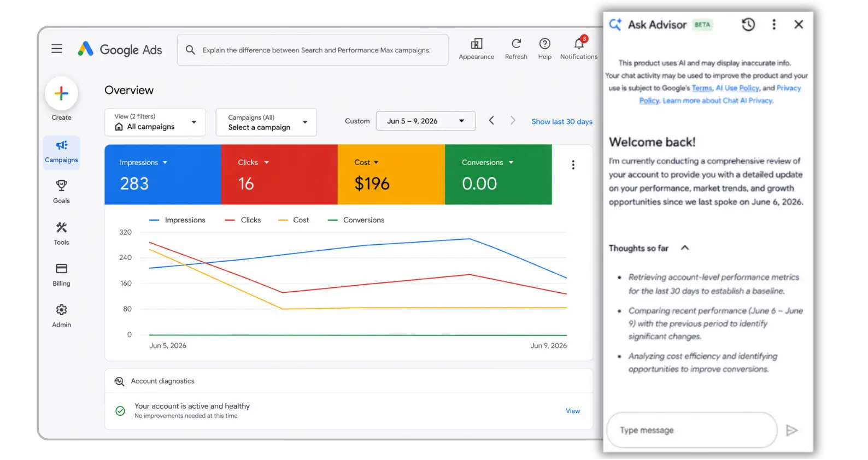Click the Google Ads logo
Viewport: 868px width, 460px height.
pos(120,49)
